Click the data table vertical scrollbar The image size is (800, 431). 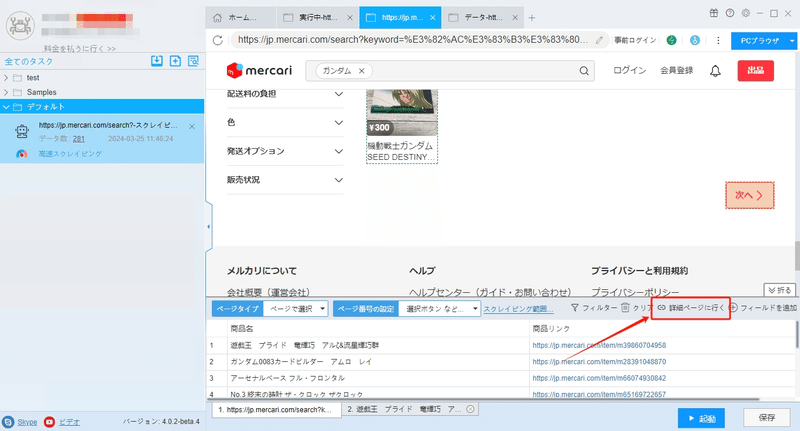click(x=796, y=335)
